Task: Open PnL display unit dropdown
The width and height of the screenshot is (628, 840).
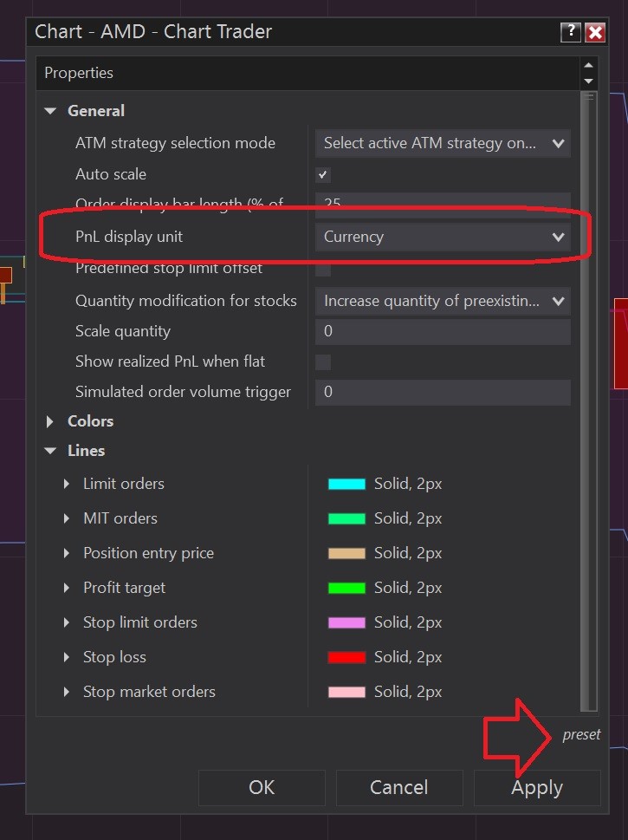Action: (x=442, y=237)
